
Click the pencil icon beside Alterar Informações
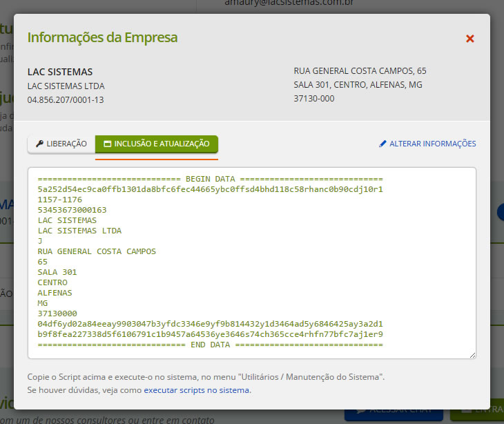382,144
